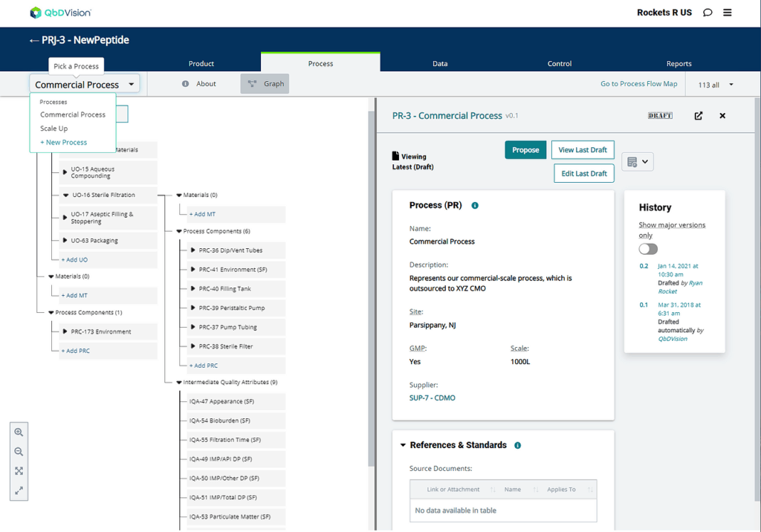
Task: Click the Process (PR) info icon
Action: [474, 205]
